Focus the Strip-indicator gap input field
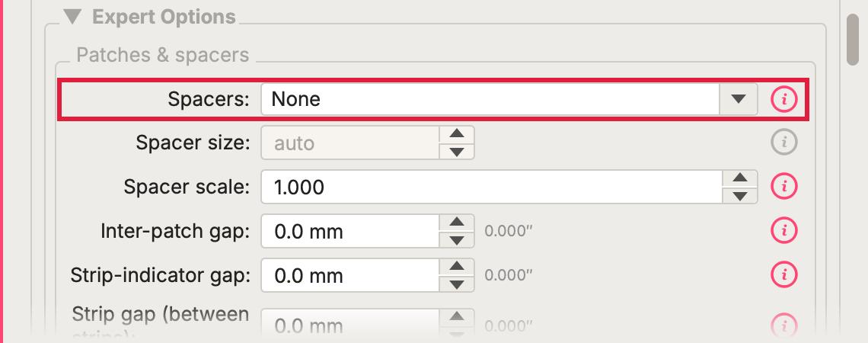The image size is (868, 343). [x=350, y=275]
